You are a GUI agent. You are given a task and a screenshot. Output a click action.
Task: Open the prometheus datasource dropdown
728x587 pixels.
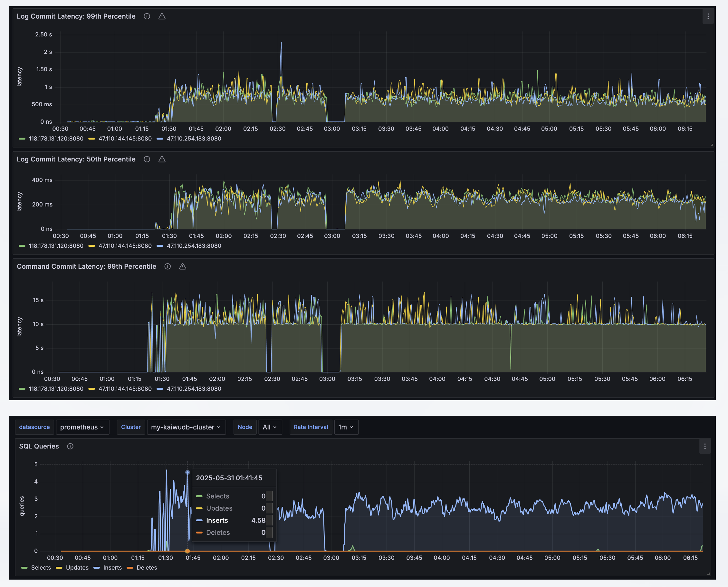[x=82, y=427]
